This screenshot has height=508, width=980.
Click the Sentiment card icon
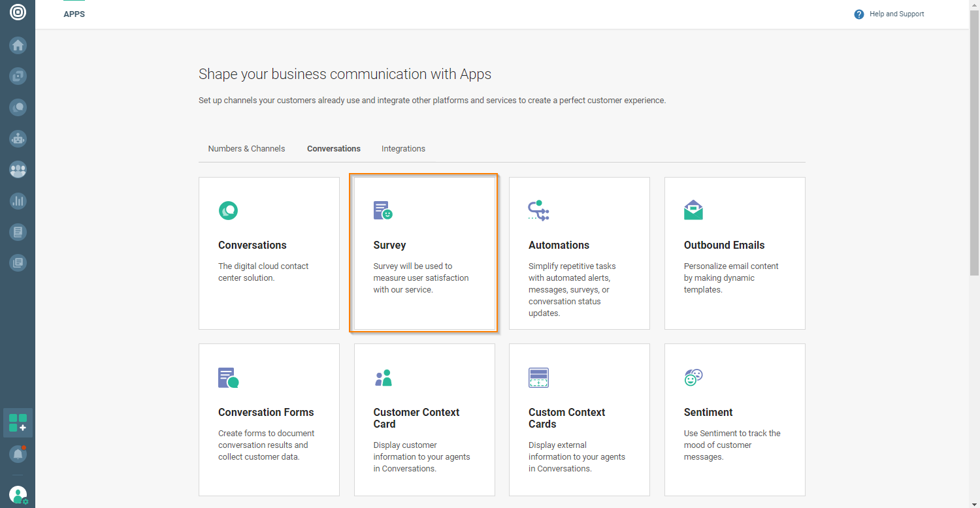pos(693,377)
